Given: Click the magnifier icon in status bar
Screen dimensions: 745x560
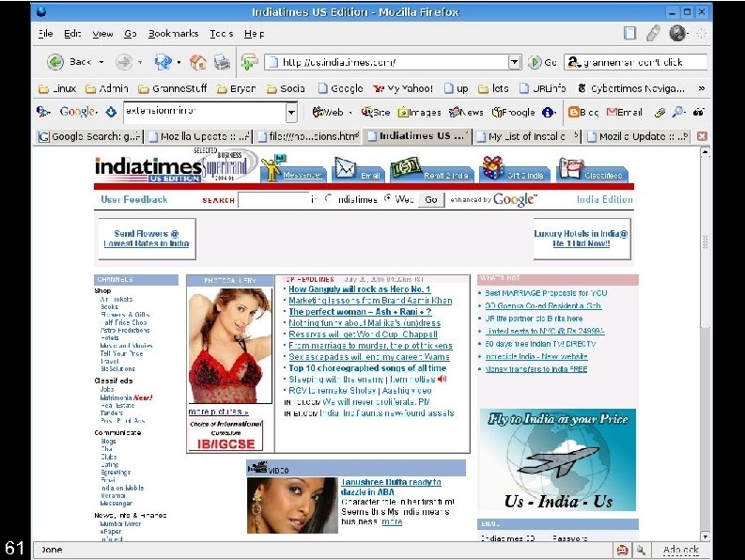Looking at the screenshot, I should coord(642,550).
